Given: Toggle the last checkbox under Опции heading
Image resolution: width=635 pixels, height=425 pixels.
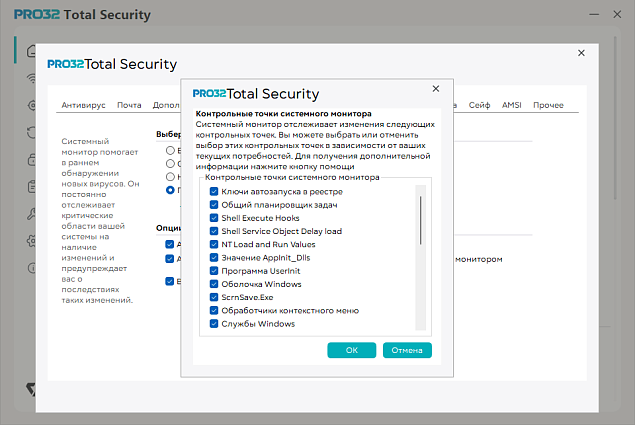Looking at the screenshot, I should pyautogui.click(x=170, y=281).
